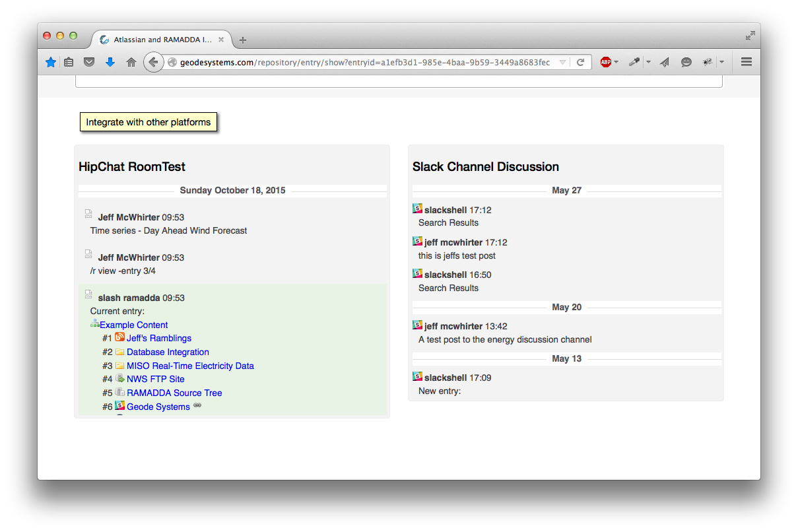This screenshot has height=532, width=798.
Task: Click the Pocket save icon
Action: tap(89, 62)
